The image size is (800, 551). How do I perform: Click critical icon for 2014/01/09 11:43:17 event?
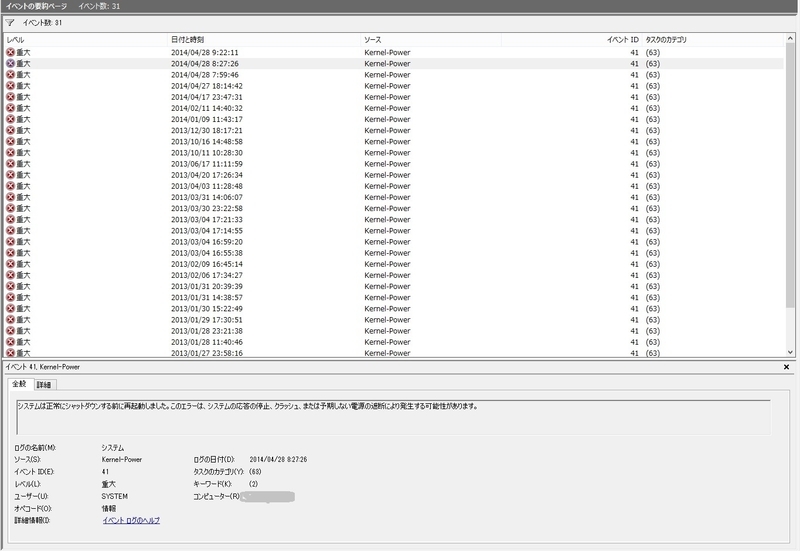(x=10, y=119)
